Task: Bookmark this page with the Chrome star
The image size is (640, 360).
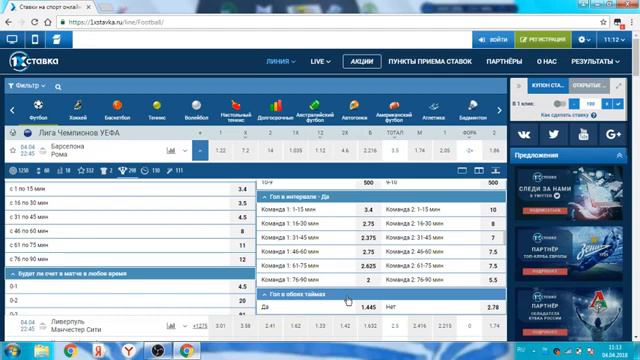Action: click(x=603, y=22)
